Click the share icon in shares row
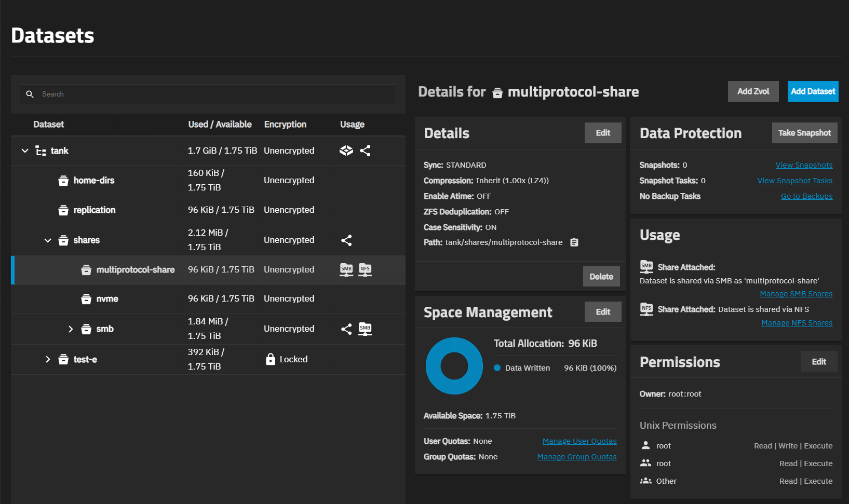This screenshot has height=504, width=849. pyautogui.click(x=346, y=240)
